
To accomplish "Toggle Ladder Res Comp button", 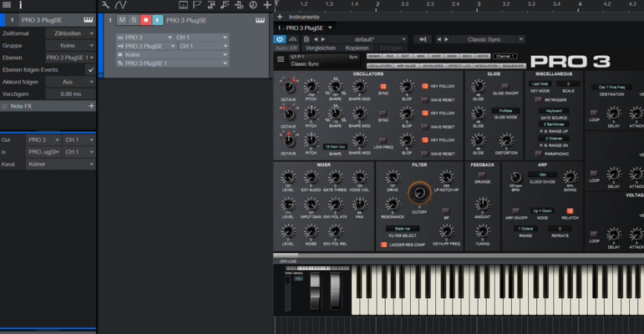I will pyautogui.click(x=383, y=245).
